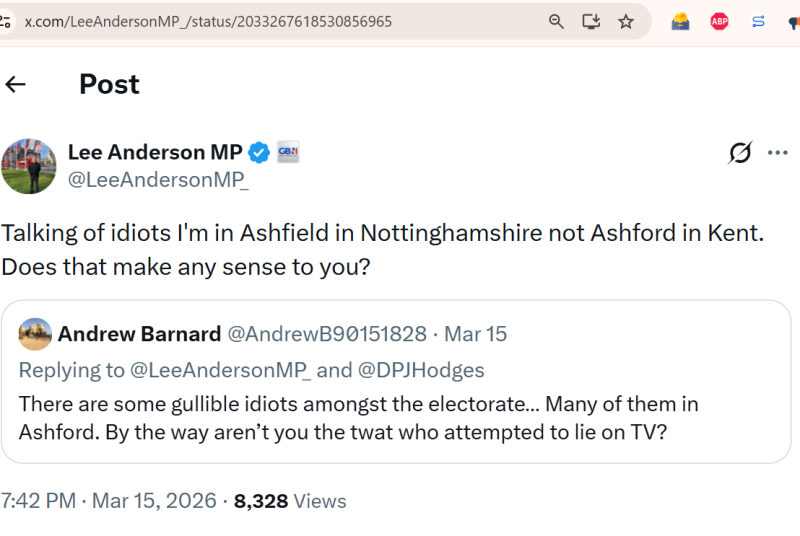The height and width of the screenshot is (536, 800).
Task: Click the site information icon beside the URL
Action: pyautogui.click(x=5, y=21)
